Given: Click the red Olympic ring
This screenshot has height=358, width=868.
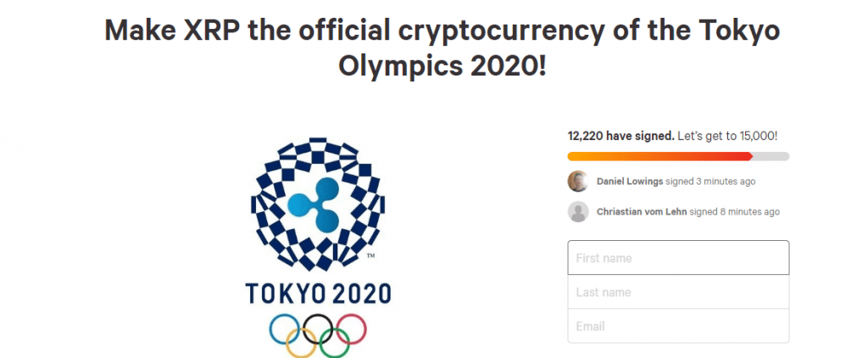Looking at the screenshot, I should click(349, 328).
